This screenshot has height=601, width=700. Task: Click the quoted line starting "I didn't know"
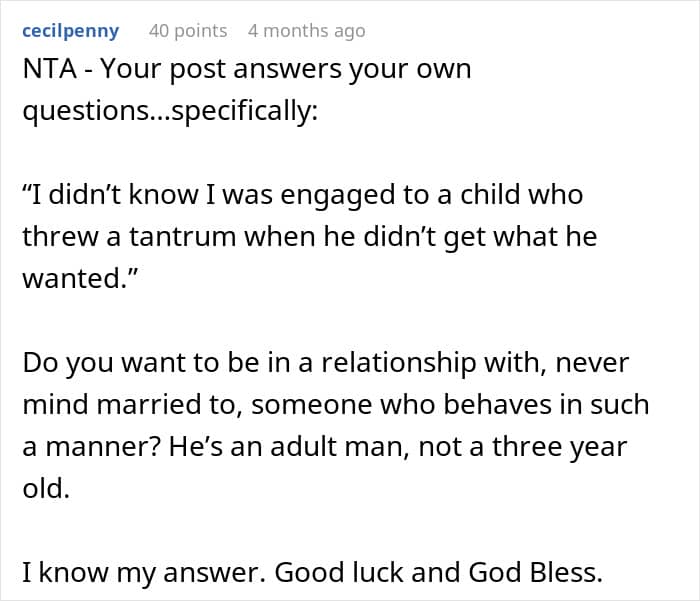pos(303,195)
